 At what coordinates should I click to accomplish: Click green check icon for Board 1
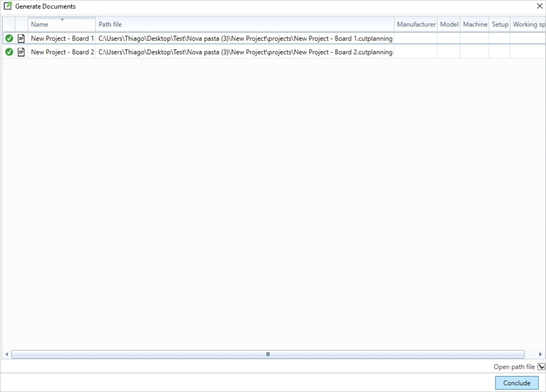click(9, 39)
